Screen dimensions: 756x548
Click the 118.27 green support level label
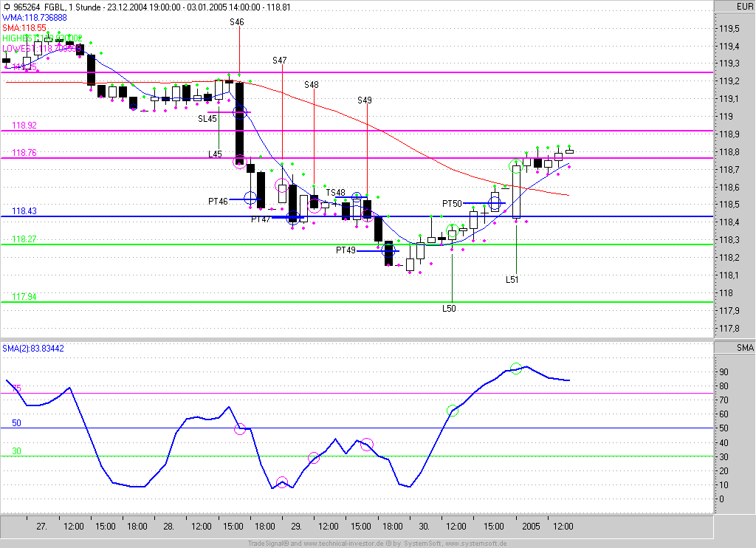(x=24, y=239)
